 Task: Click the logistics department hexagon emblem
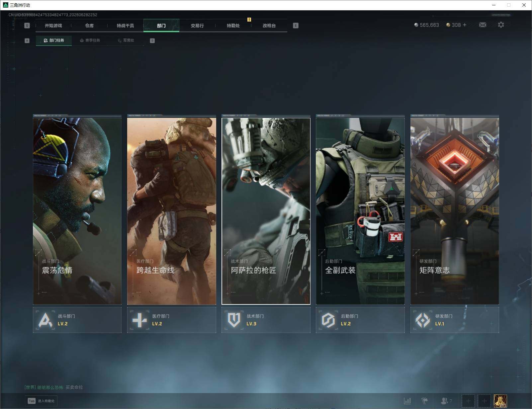pyautogui.click(x=328, y=320)
